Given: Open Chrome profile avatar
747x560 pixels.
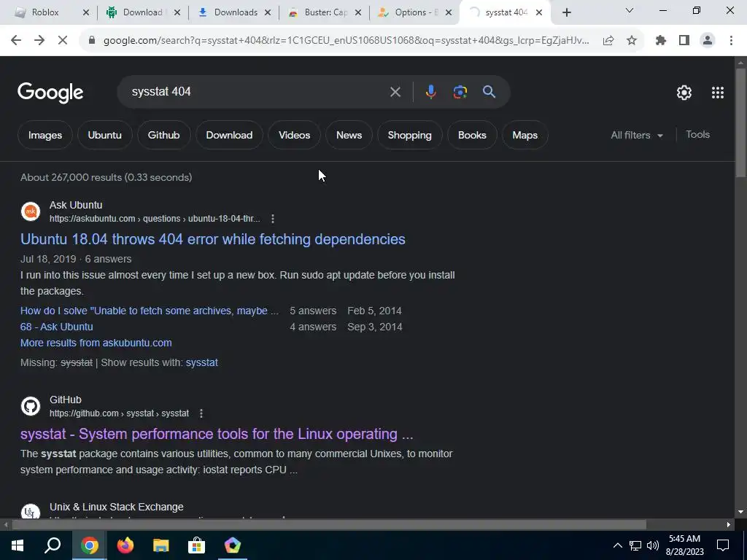Looking at the screenshot, I should click(x=708, y=41).
